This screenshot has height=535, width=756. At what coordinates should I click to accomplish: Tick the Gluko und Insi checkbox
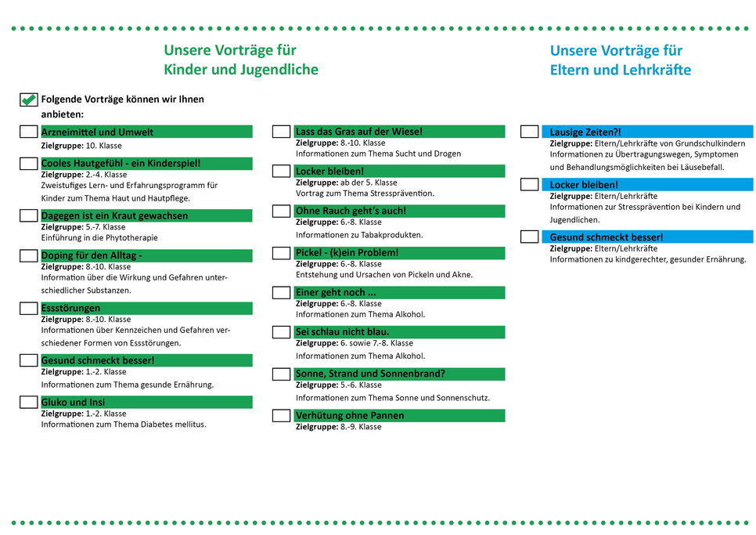[x=29, y=402]
